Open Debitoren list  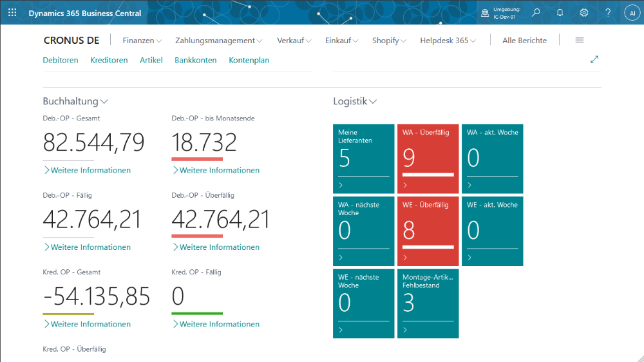click(61, 60)
